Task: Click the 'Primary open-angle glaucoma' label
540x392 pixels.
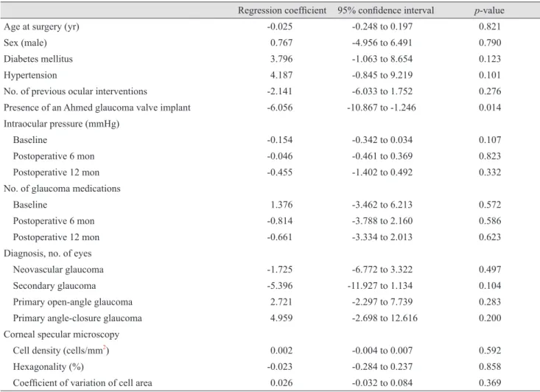Action: click(x=73, y=302)
